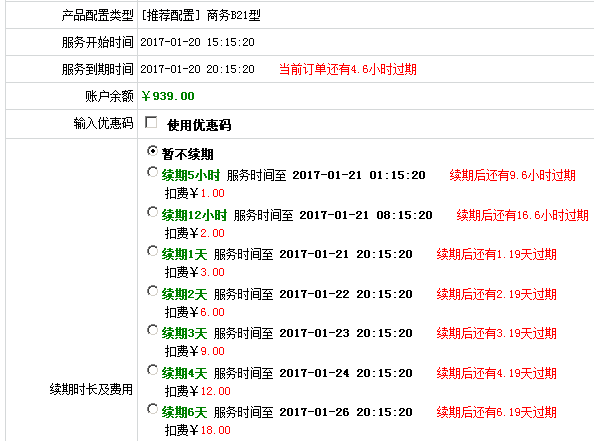Click the 输入优惠码 row label
Viewport: 594px width, 441px height.
click(103, 124)
